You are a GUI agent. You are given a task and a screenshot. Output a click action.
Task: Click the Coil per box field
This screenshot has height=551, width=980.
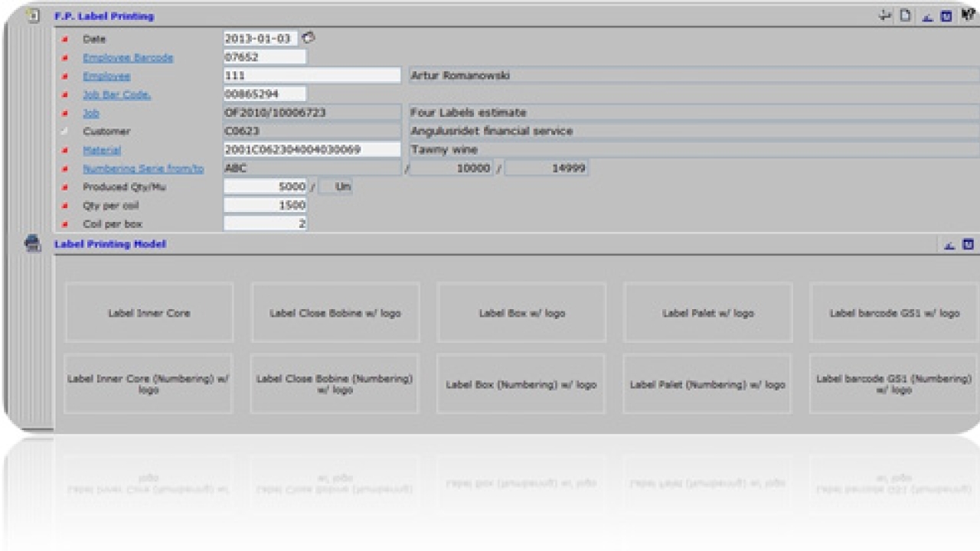265,223
